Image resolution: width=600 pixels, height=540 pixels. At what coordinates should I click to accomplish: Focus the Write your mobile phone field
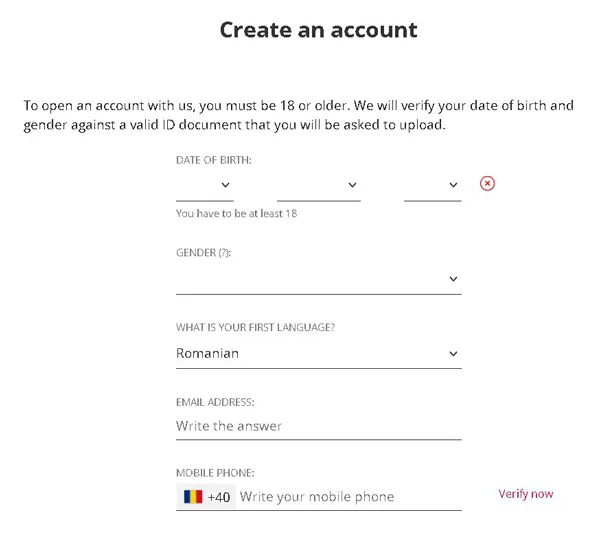pos(349,497)
